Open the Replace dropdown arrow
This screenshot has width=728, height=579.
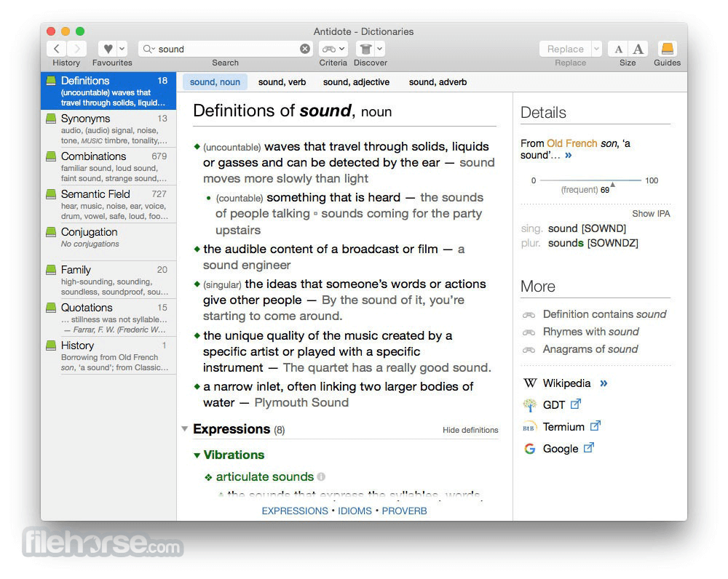597,49
